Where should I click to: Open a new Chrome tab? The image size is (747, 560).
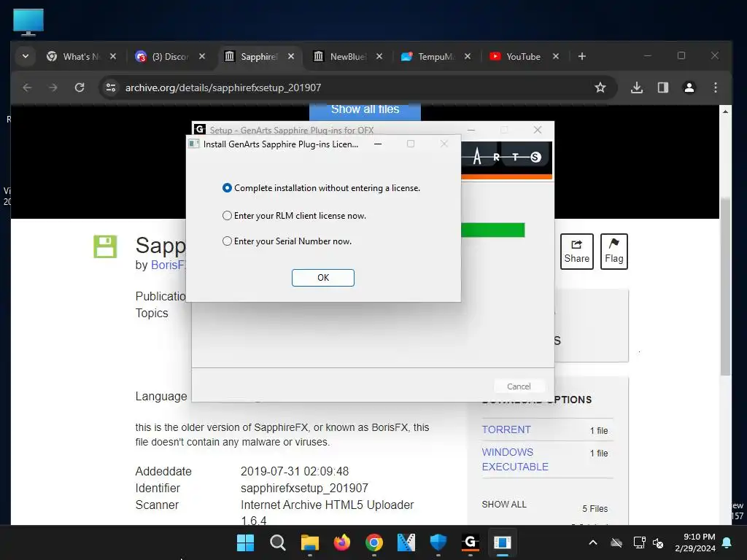[x=581, y=56]
